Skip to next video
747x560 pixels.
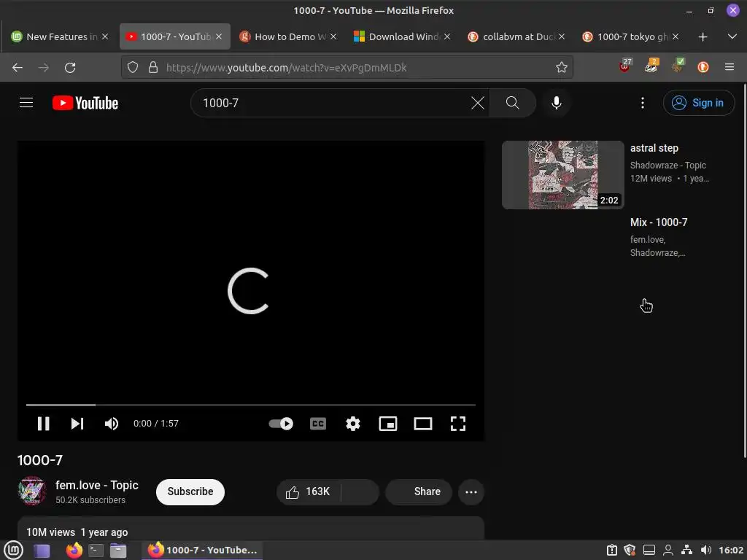point(77,424)
